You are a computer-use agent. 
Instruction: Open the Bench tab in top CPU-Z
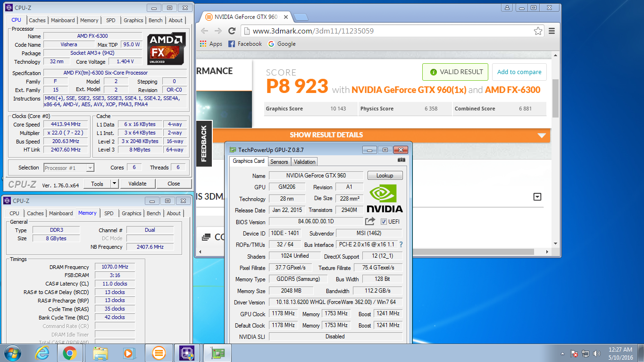(x=156, y=20)
